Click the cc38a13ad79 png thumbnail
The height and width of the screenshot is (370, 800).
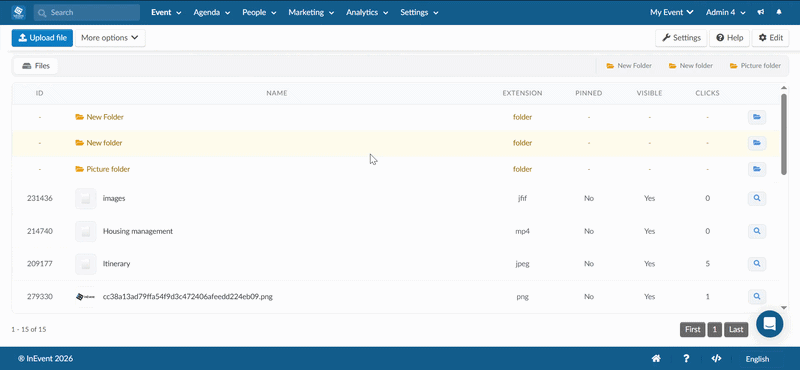(x=86, y=297)
